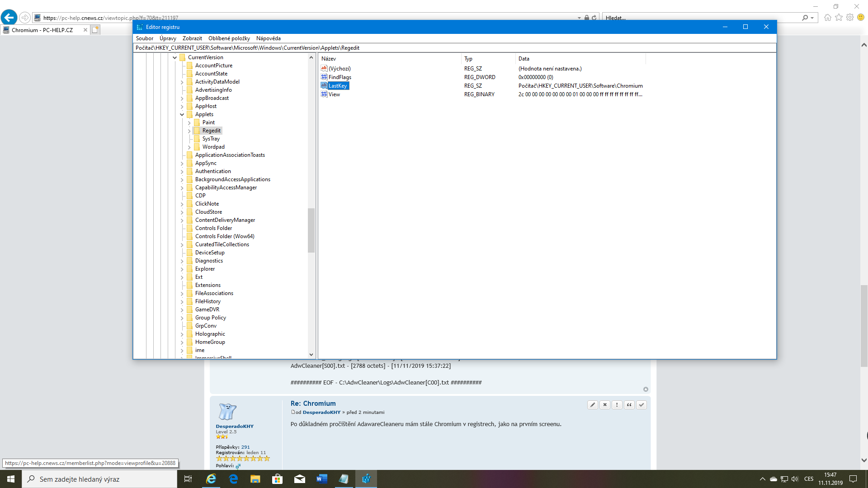Collapse the Applets registry key
Screen dimensions: 868x488
182,115
